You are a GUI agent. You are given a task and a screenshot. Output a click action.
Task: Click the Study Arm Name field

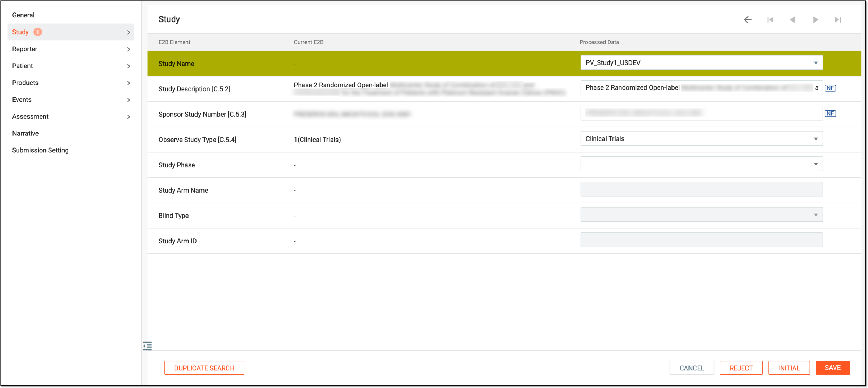701,189
